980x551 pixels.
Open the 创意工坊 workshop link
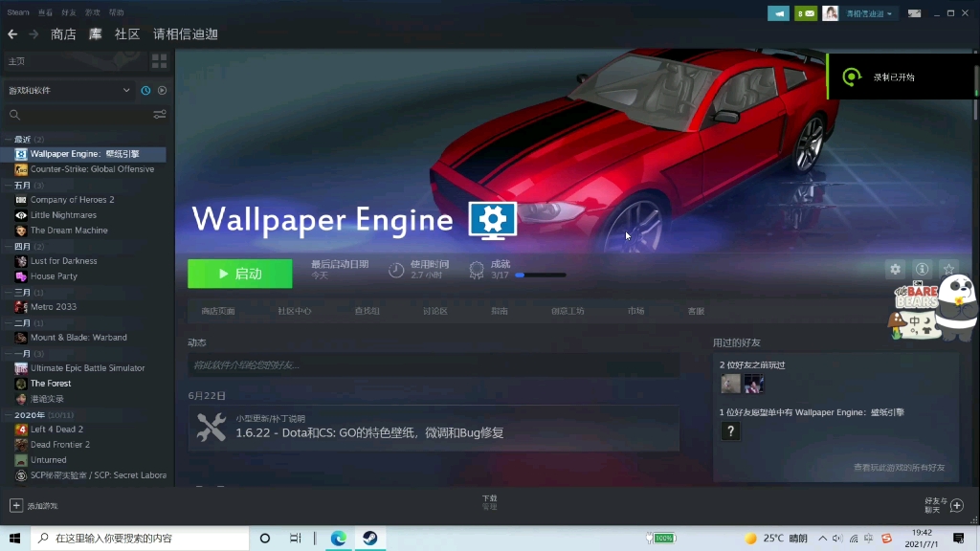568,311
